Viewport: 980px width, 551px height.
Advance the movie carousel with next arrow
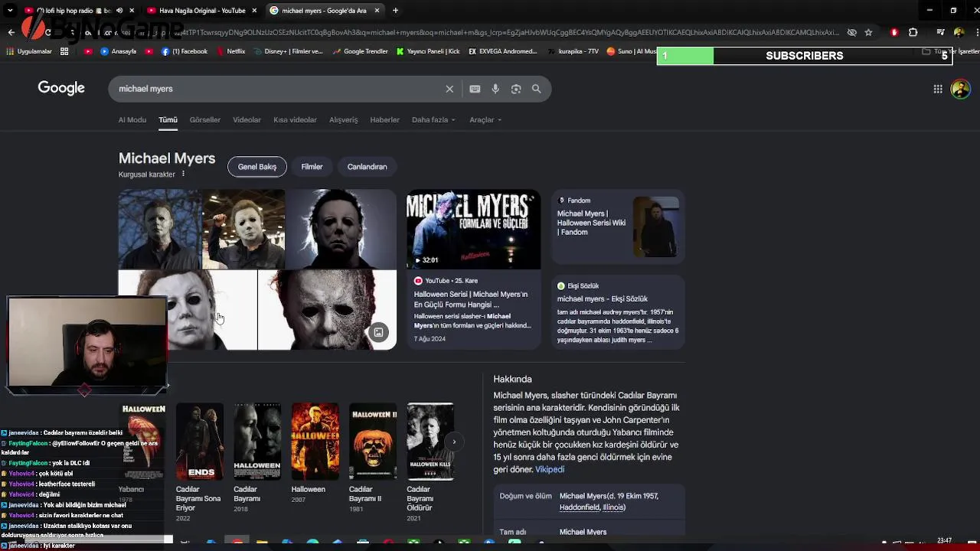coord(454,442)
